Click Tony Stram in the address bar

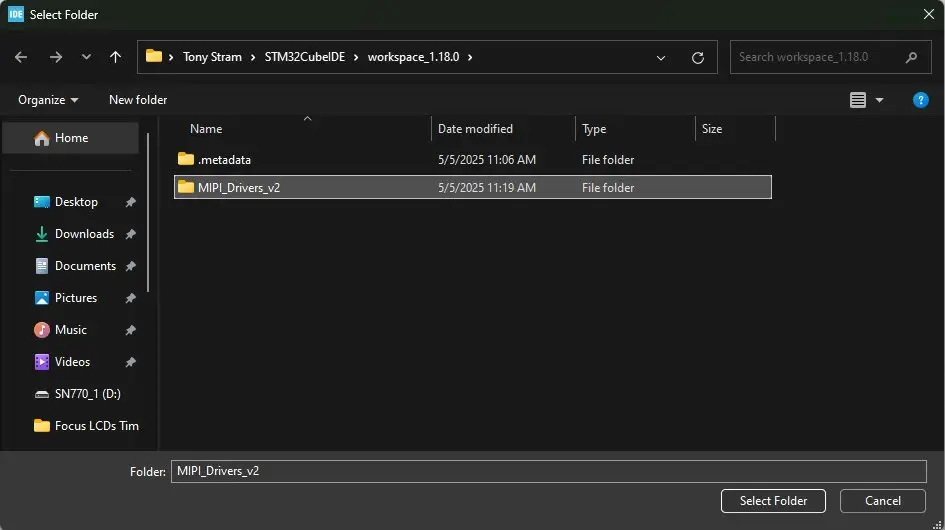[212, 57]
